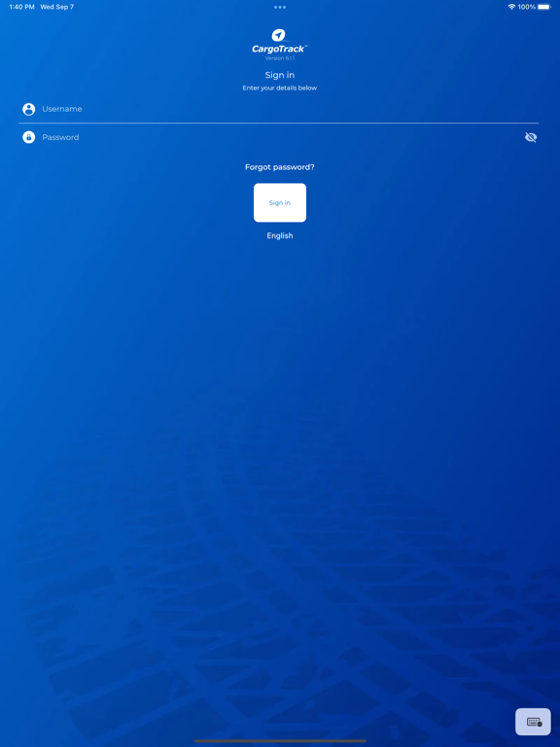Tap the Username input field
The image size is (560, 747).
(x=279, y=109)
